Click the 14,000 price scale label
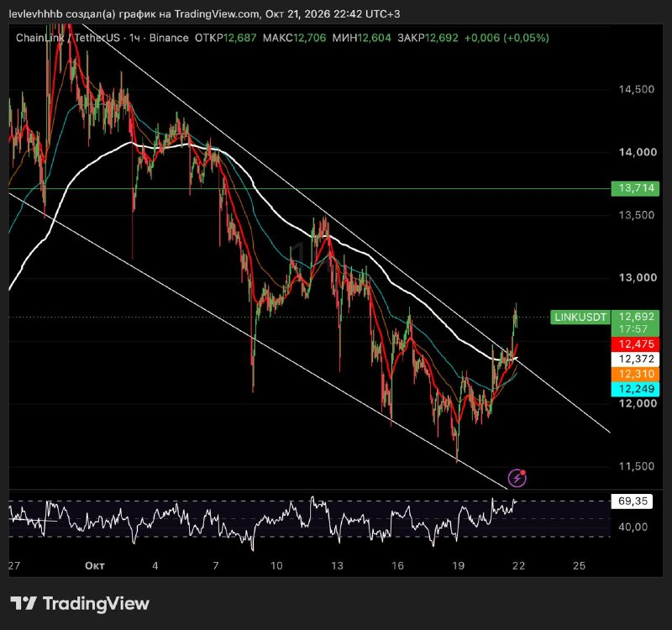Viewport: 672px width, 630px height. click(x=638, y=152)
